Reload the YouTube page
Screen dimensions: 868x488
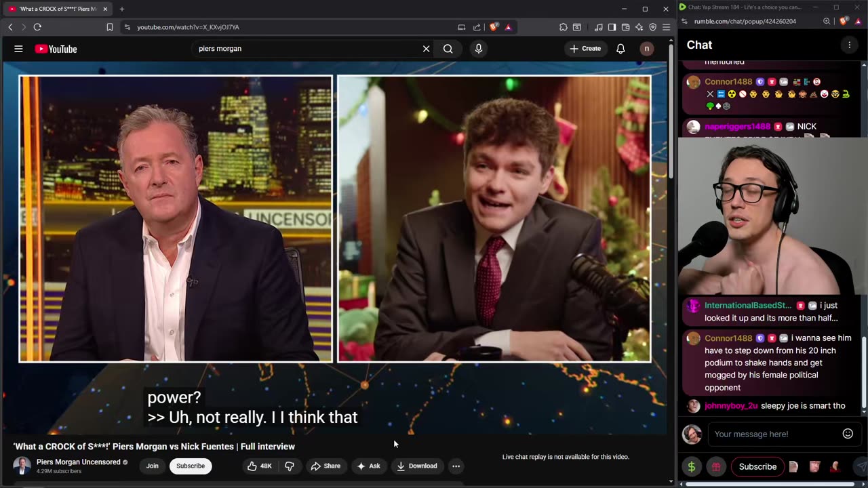point(37,27)
